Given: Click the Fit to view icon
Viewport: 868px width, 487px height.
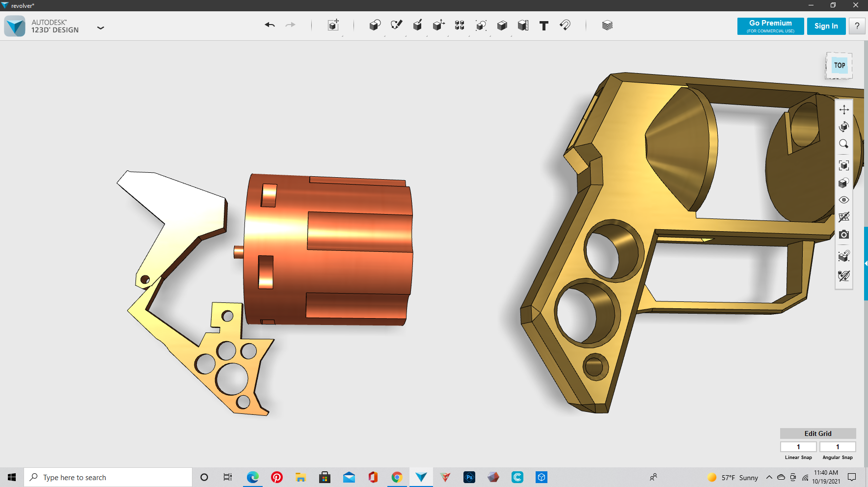Looking at the screenshot, I should 843,165.
